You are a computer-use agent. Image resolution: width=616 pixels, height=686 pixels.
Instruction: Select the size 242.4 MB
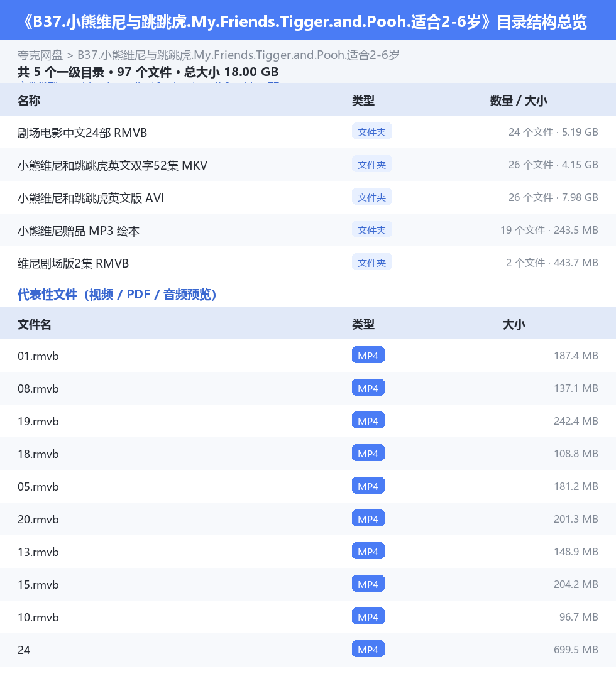tap(576, 421)
